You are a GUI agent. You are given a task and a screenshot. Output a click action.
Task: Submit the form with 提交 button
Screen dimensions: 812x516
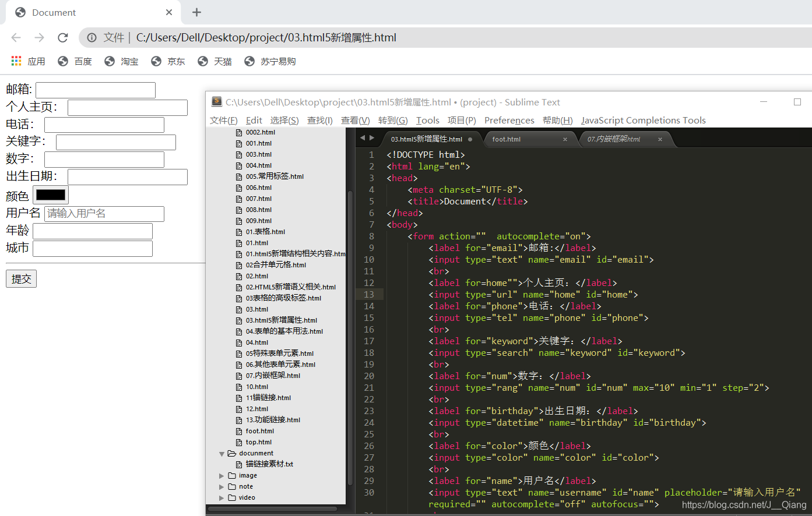(x=22, y=279)
